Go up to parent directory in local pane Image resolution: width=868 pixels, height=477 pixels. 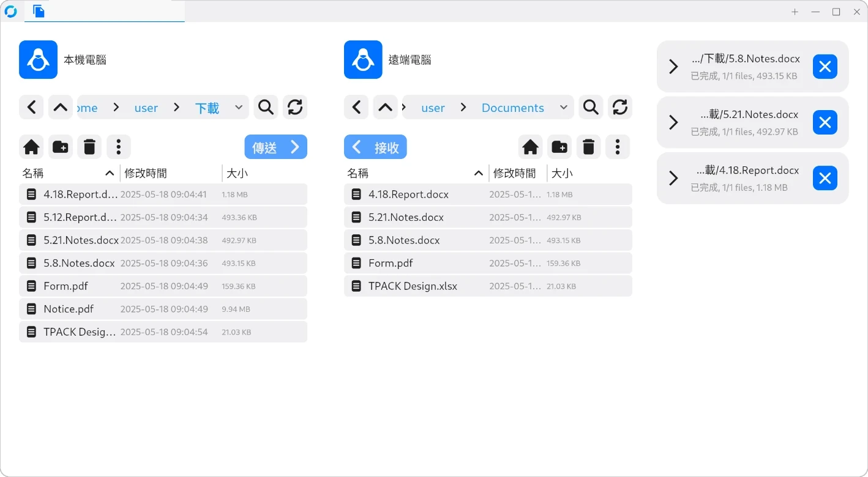tap(60, 108)
